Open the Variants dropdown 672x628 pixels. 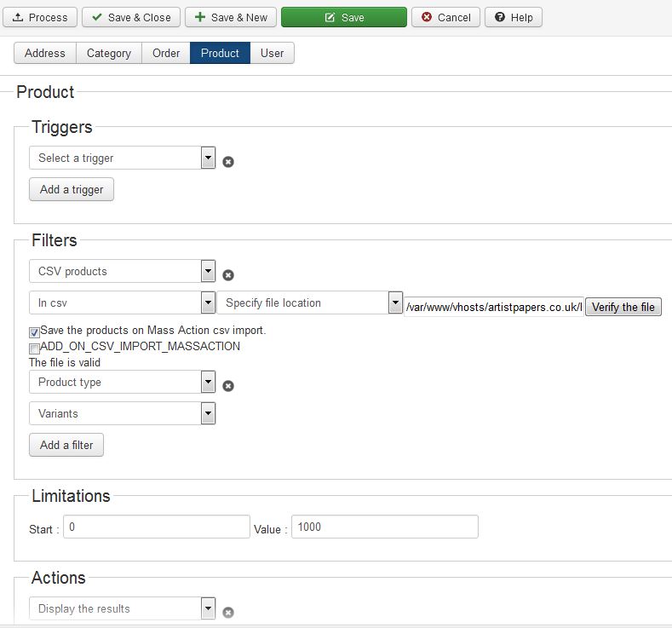click(122, 413)
